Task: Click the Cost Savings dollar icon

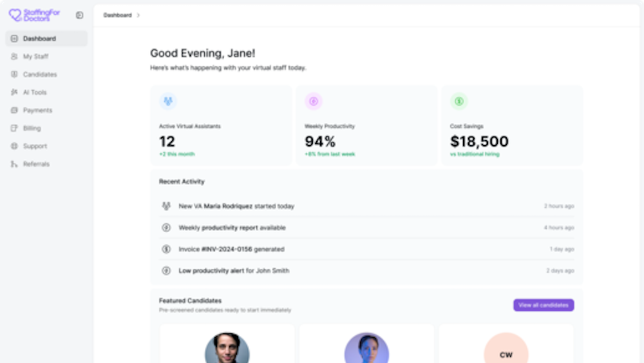Action: point(459,101)
